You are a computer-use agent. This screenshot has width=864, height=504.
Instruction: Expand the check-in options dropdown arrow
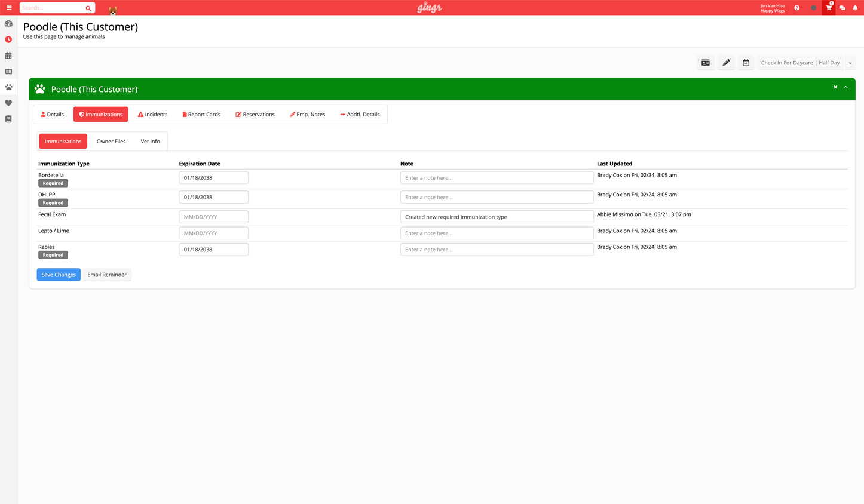pyautogui.click(x=850, y=63)
